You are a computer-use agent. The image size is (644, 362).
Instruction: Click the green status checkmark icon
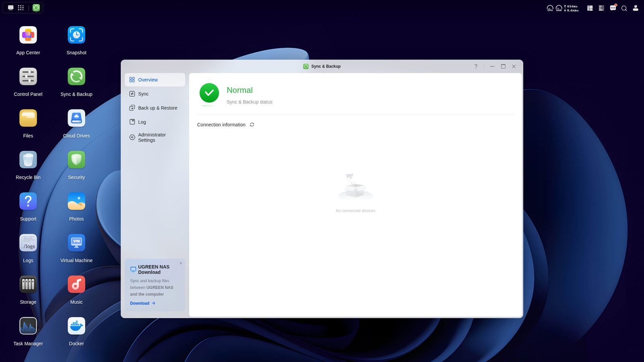[209, 93]
